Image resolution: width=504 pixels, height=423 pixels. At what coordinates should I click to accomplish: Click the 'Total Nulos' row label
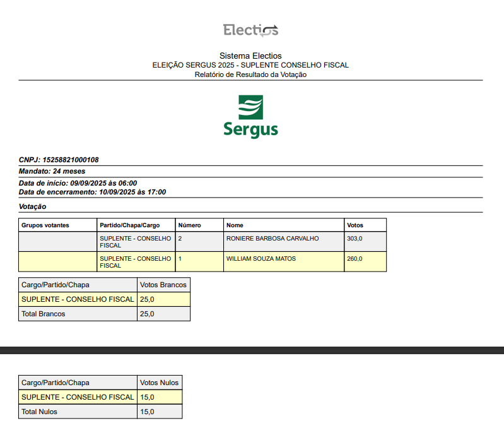39,412
